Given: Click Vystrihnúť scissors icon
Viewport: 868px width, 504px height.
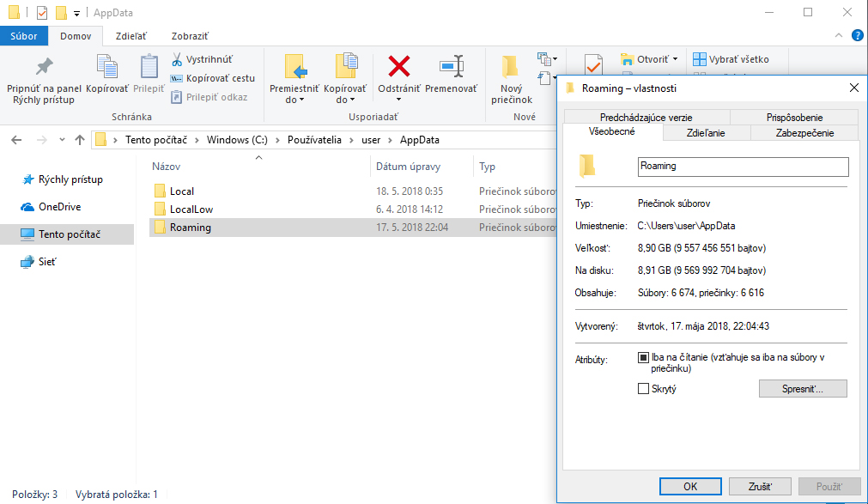Looking at the screenshot, I should [177, 59].
